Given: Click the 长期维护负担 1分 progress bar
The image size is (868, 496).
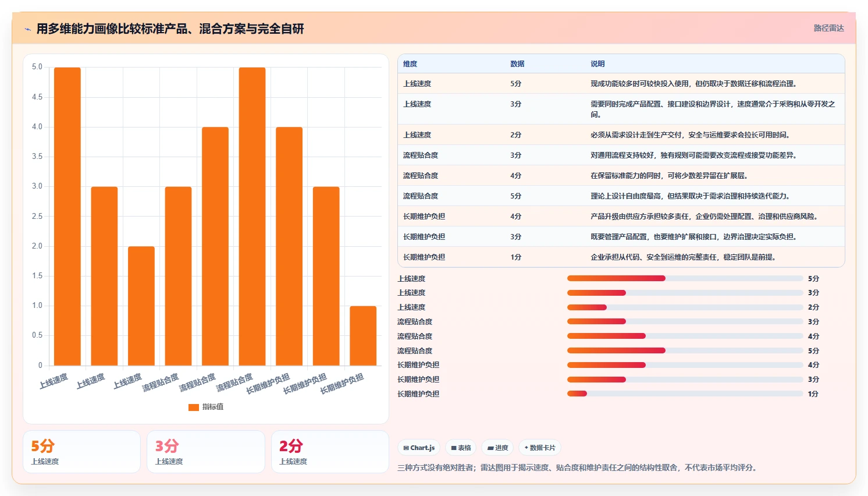Looking at the screenshot, I should point(685,394).
